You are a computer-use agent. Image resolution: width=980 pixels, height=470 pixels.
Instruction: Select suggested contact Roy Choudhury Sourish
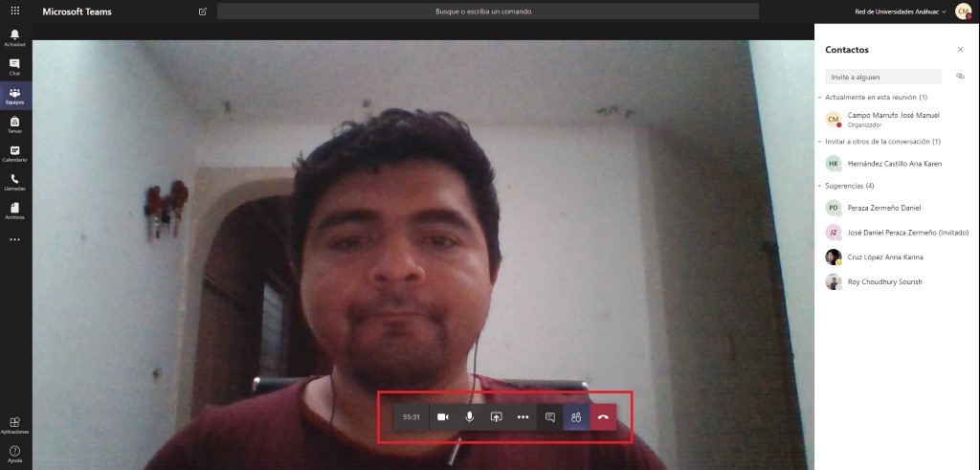pos(884,282)
